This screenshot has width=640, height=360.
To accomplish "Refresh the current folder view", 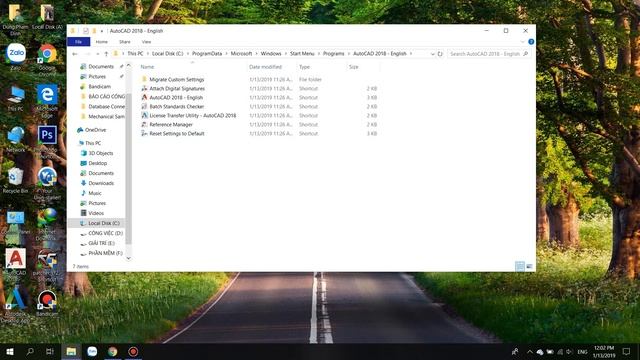I will coord(440,53).
